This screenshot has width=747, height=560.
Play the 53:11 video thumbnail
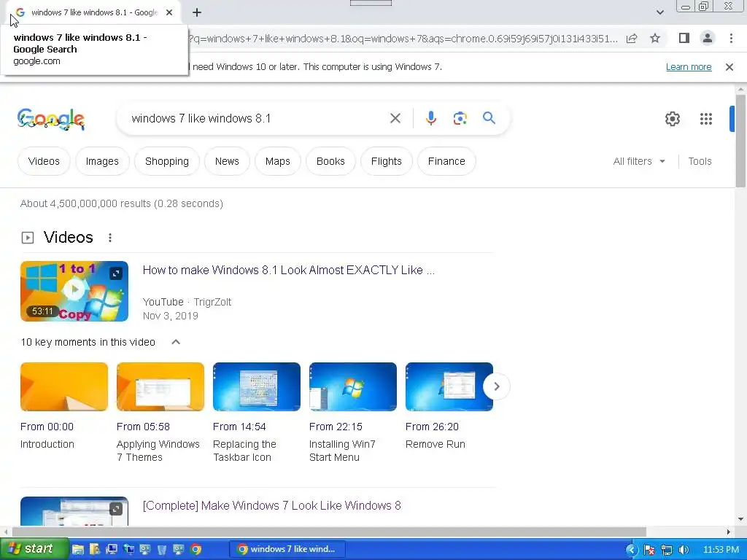pyautogui.click(x=74, y=291)
